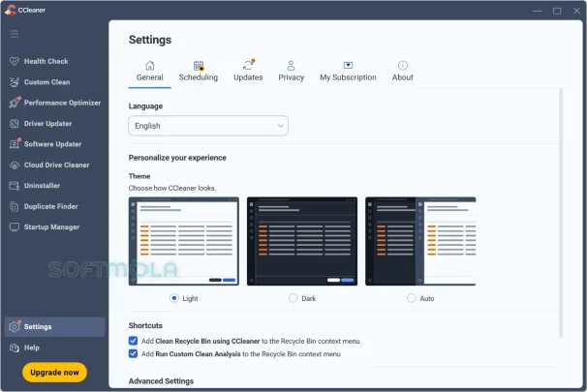Uncheck Add Run Custom Clean Analysis
587x392 pixels.
pos(133,353)
